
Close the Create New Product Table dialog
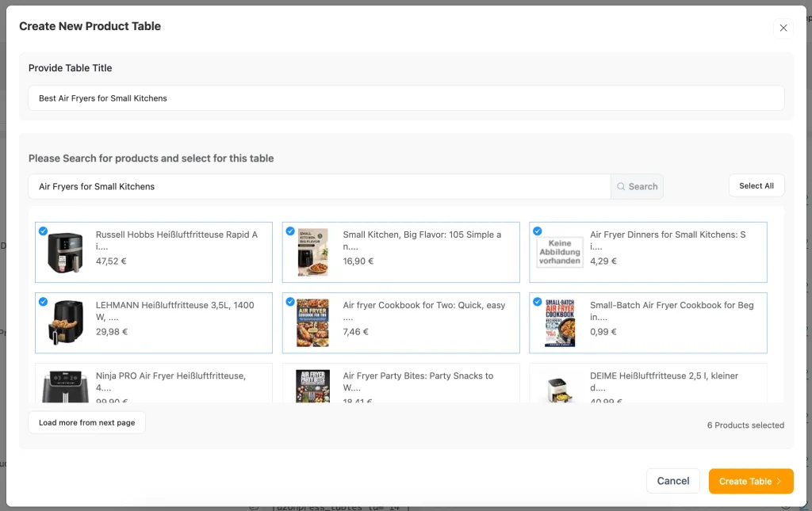[x=783, y=28]
